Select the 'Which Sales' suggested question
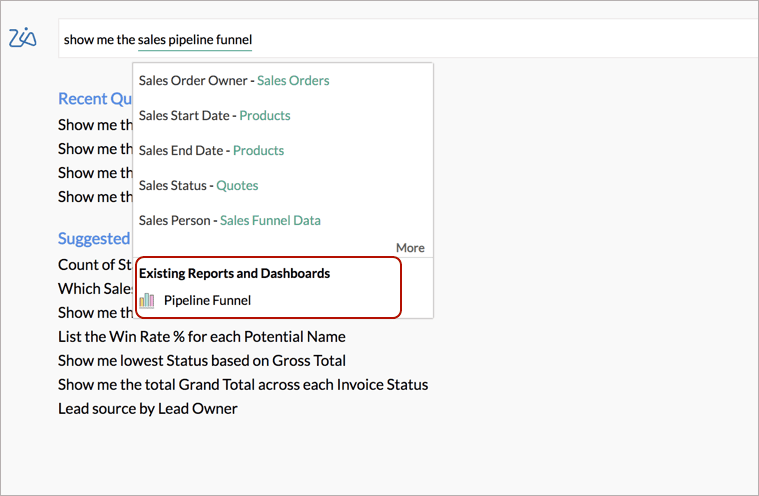Viewport: 759px width, 496px height. [x=95, y=289]
